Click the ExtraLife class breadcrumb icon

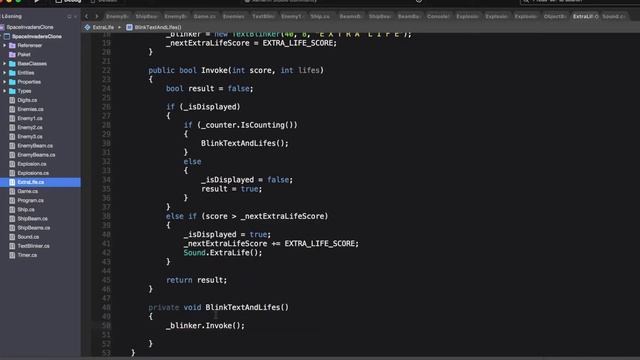[87, 27]
